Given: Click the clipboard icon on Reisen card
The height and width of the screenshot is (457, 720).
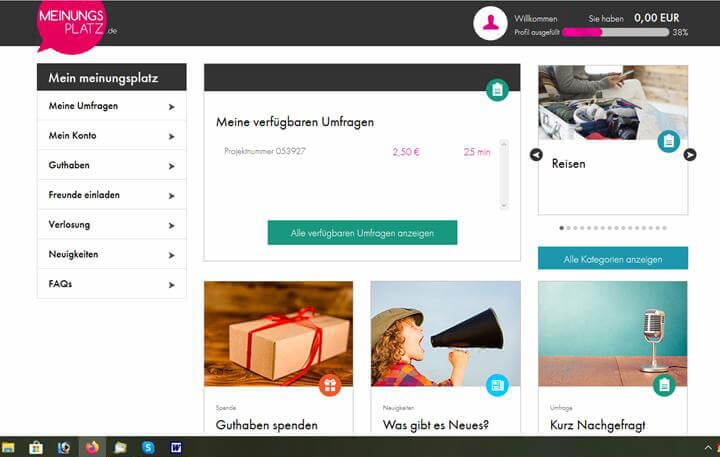Looking at the screenshot, I should 668,141.
